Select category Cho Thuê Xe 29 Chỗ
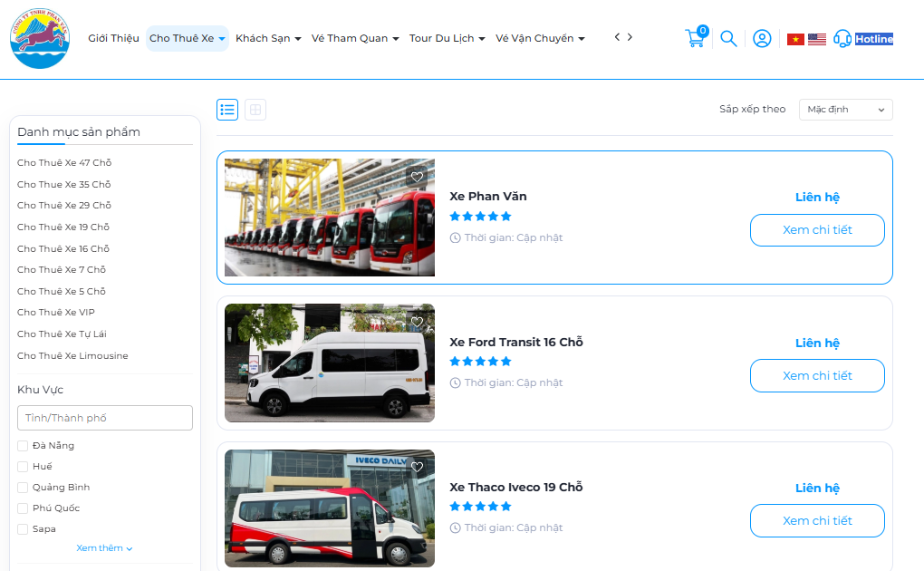This screenshot has width=924, height=571. click(64, 205)
